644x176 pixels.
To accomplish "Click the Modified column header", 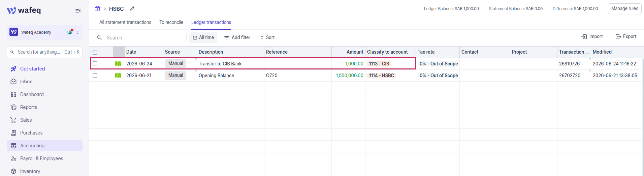I will click(x=617, y=52).
